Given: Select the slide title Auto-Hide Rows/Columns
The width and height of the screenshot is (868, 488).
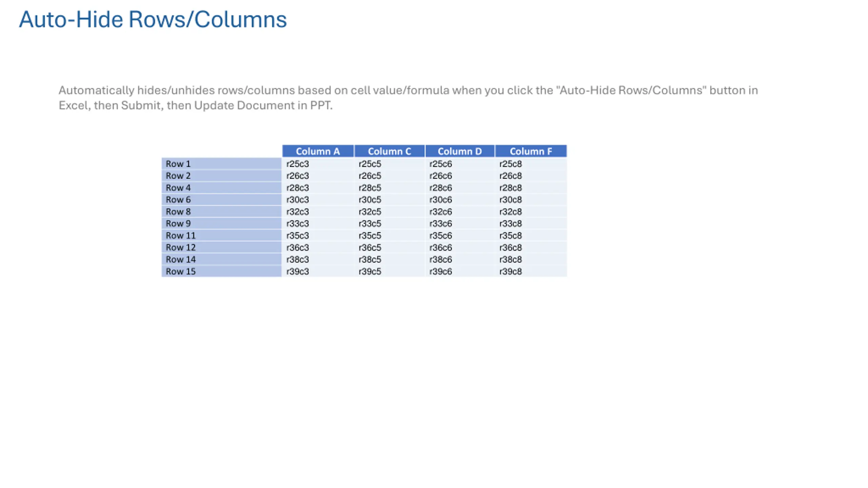Looking at the screenshot, I should click(x=153, y=19).
